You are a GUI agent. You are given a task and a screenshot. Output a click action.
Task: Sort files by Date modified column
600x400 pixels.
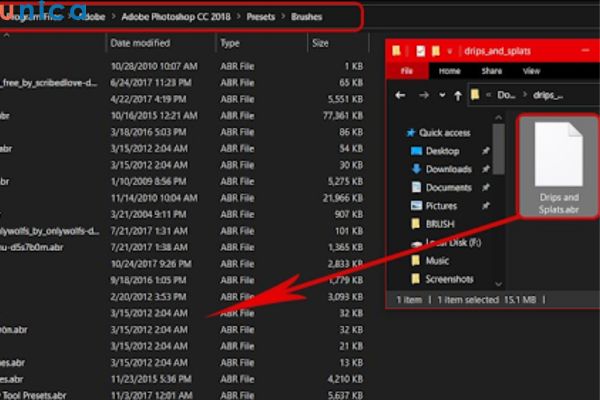[140, 44]
